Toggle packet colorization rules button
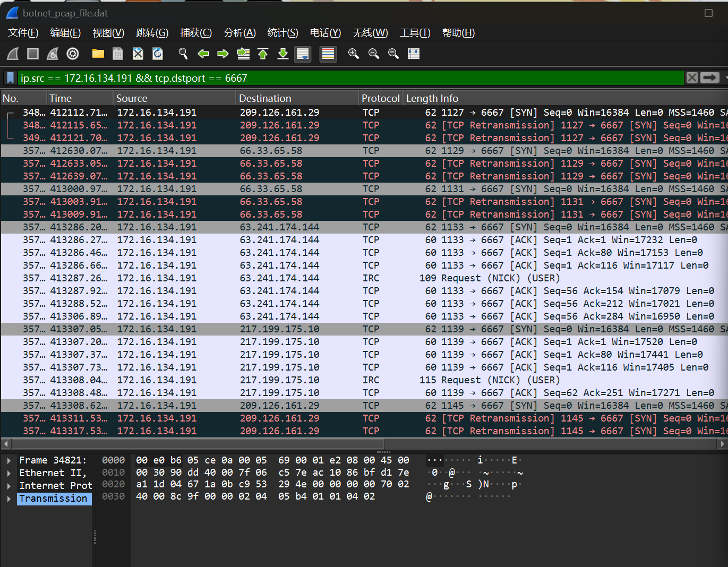 (328, 54)
